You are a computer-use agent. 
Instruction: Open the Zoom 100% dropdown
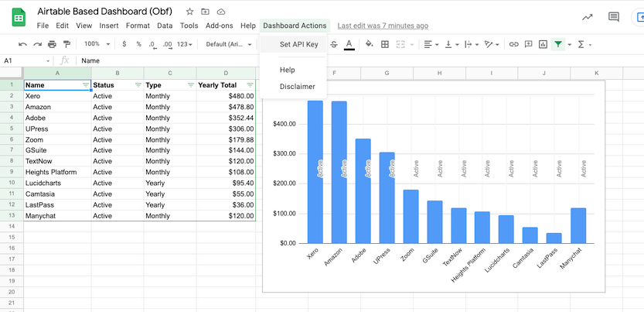pyautogui.click(x=97, y=44)
